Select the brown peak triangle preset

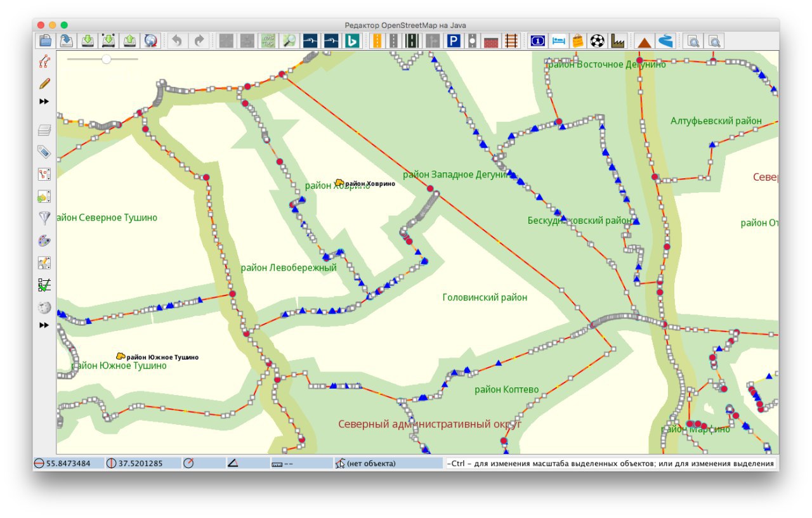[644, 41]
